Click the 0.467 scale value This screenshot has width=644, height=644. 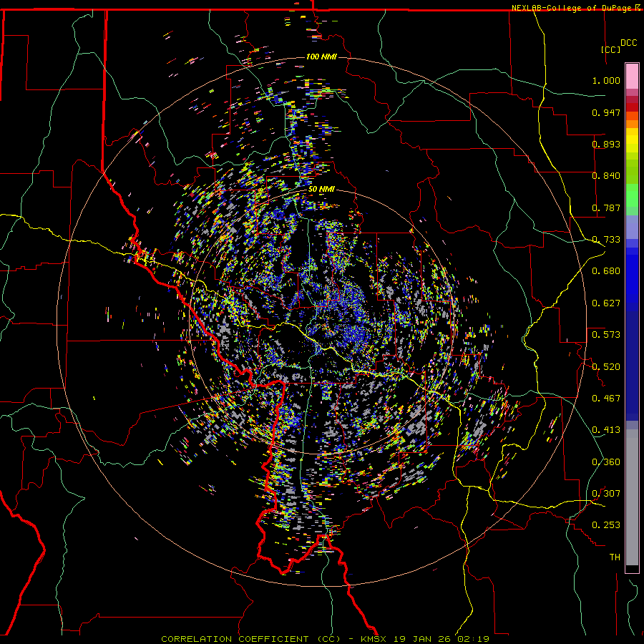606,399
